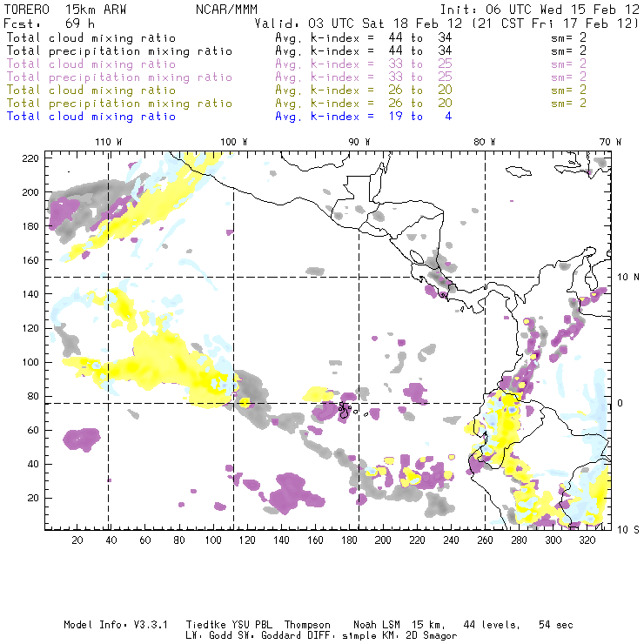Click the "(21 CST Fri 17 Feb 12)" local time text
Screen dimensions: 644x644
click(556, 23)
